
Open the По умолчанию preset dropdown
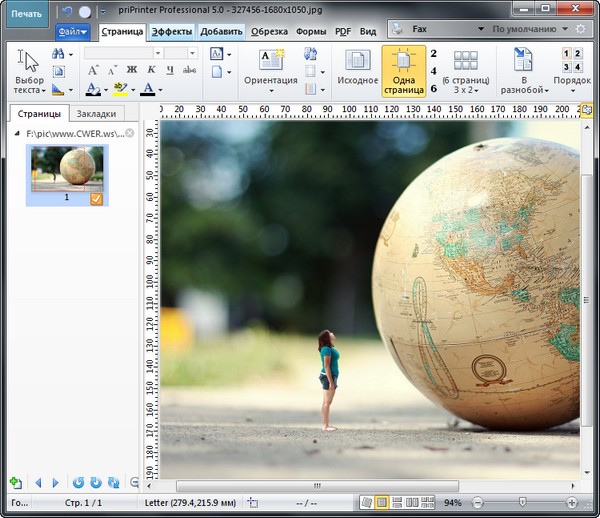pos(528,30)
